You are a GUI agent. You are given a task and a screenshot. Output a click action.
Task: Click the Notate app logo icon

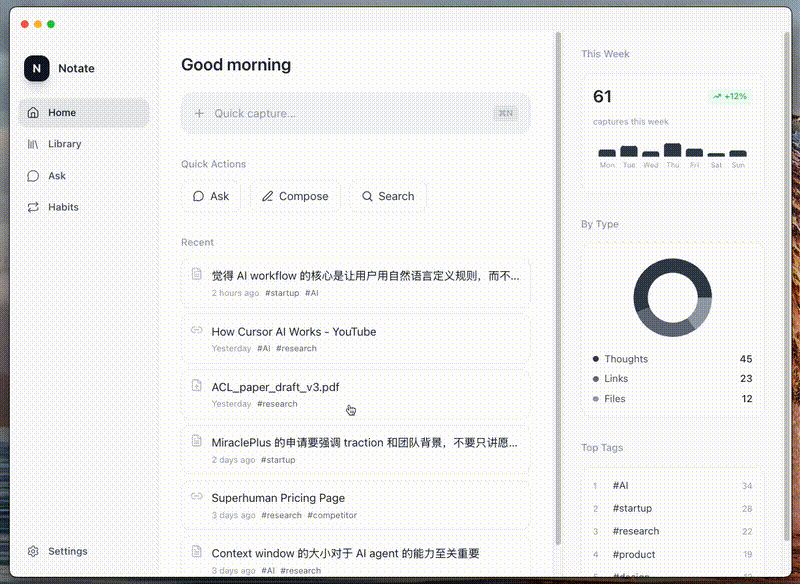coord(36,68)
